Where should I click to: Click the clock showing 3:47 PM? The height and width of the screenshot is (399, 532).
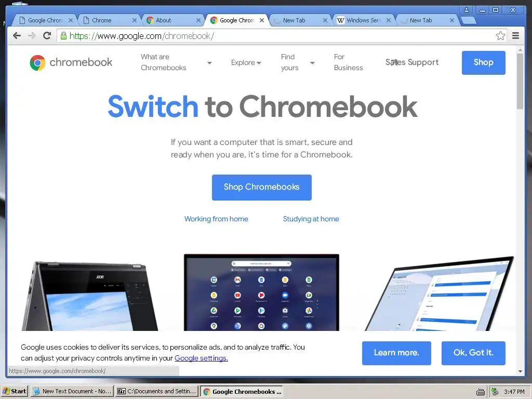pos(514,392)
